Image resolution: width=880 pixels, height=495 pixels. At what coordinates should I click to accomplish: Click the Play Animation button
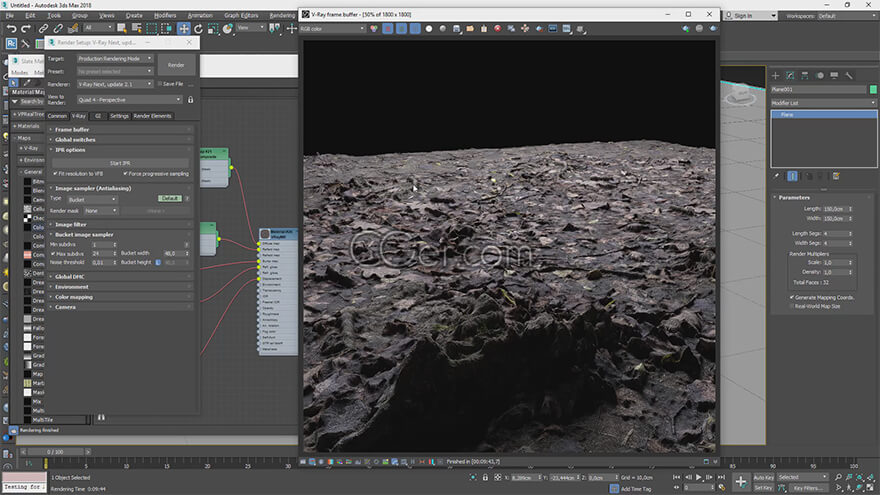[x=699, y=477]
